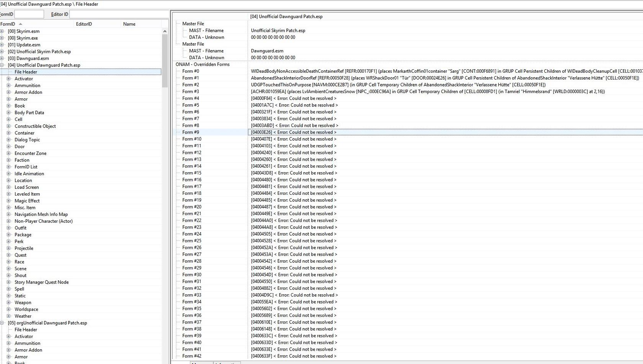Sort by the EditorID column header

tap(84, 24)
